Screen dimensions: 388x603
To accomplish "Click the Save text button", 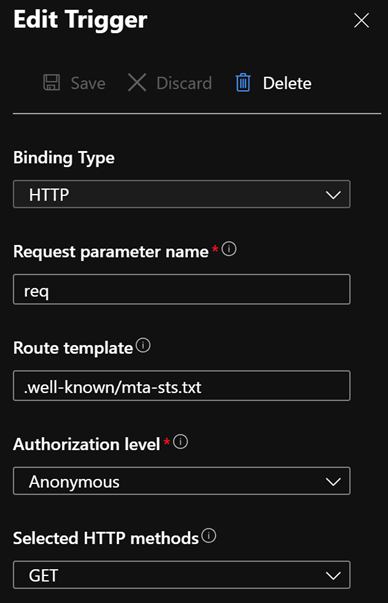I will pos(88,83).
